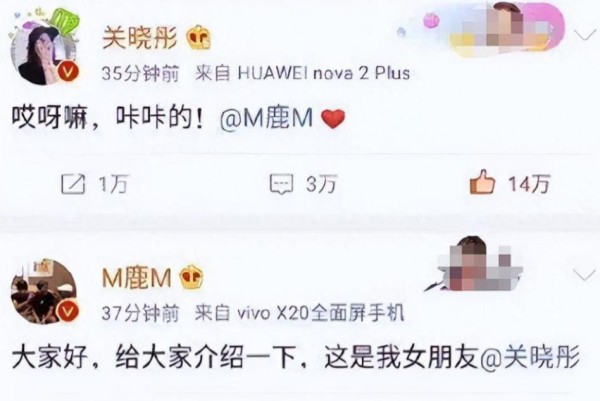
Task: Click the vivo X20全面屏手机 source link
Action: point(321,313)
